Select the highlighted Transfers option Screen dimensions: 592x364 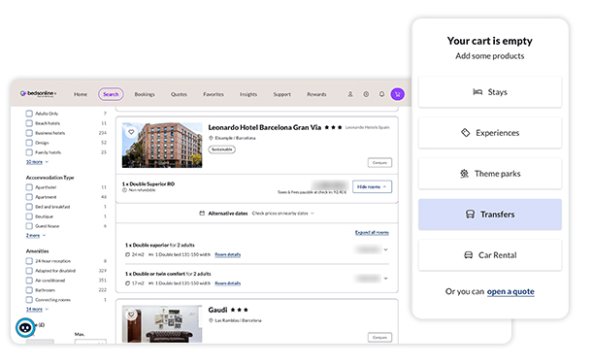(x=490, y=215)
